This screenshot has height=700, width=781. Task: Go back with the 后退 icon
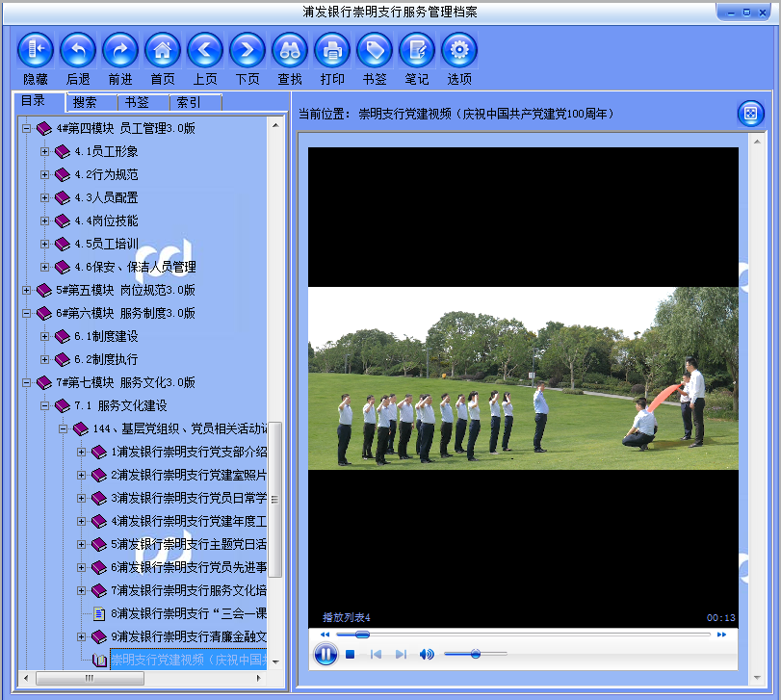click(x=78, y=50)
